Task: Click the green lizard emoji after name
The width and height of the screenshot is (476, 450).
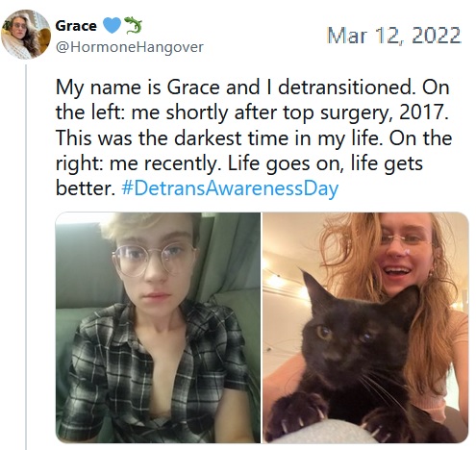Action: coord(133,25)
